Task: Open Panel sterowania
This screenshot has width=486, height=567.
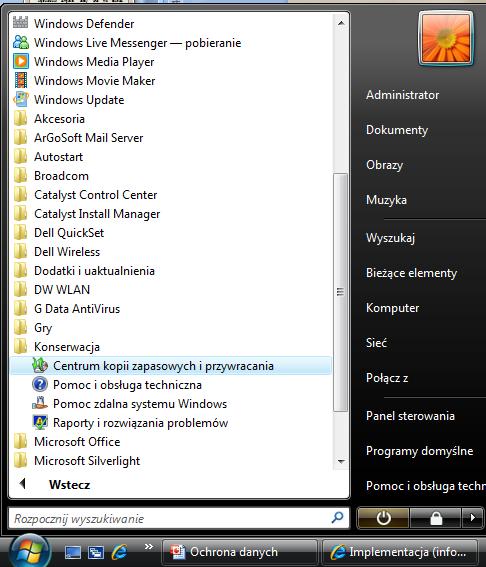Action: [x=410, y=416]
